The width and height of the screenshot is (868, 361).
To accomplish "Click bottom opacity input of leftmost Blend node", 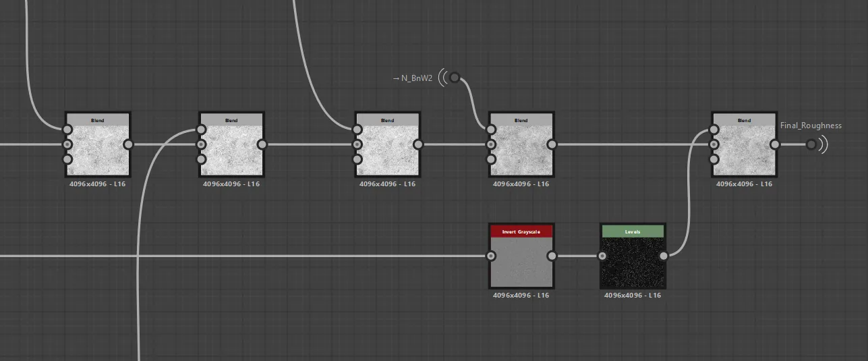I will pyautogui.click(x=67, y=160).
